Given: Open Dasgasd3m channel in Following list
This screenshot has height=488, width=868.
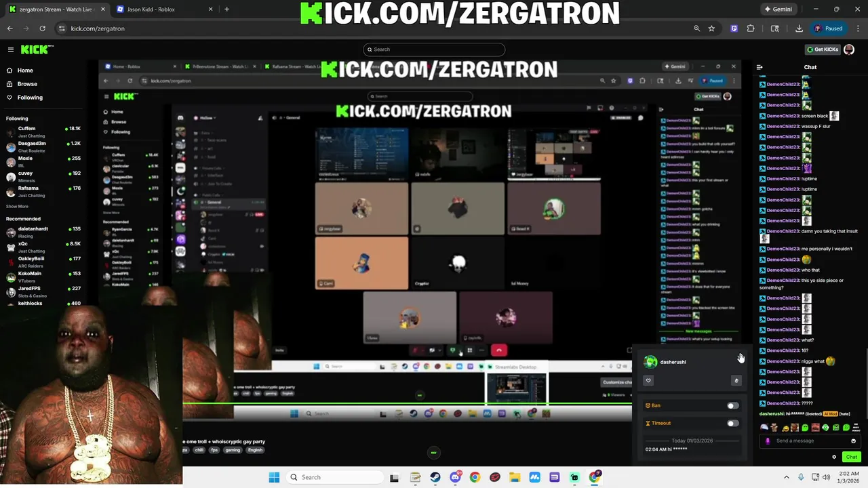Looking at the screenshot, I should coord(43,146).
